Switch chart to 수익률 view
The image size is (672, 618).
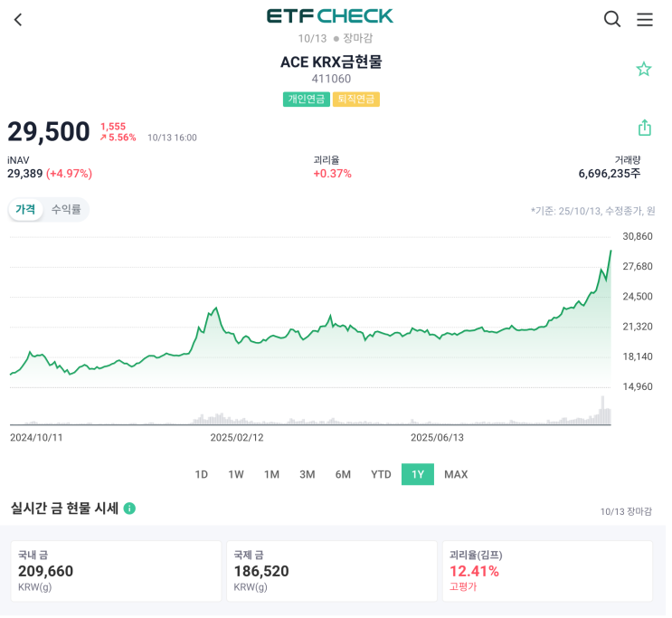pos(66,209)
